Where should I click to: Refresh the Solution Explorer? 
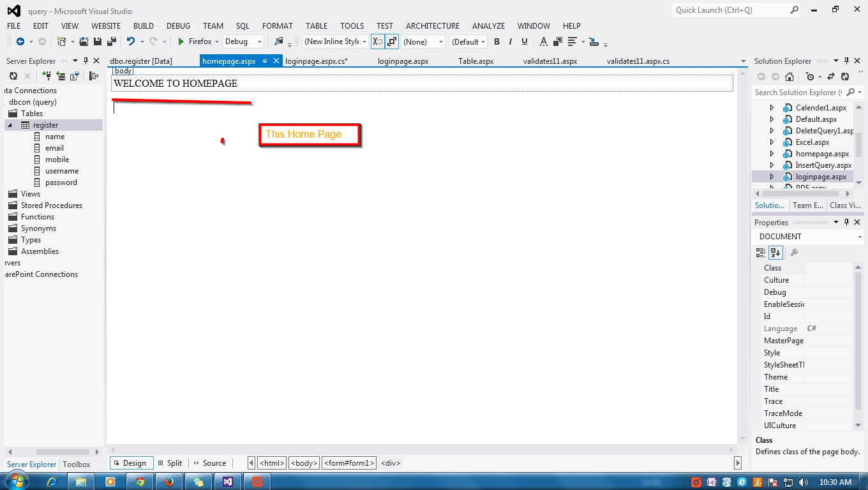coord(845,77)
